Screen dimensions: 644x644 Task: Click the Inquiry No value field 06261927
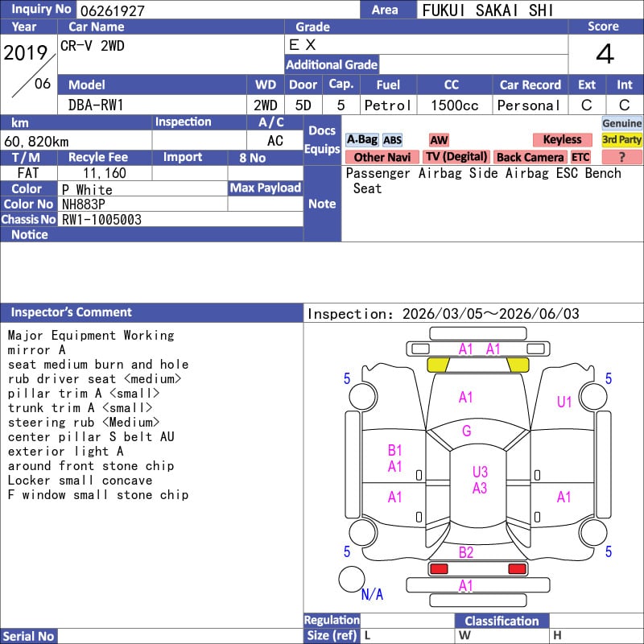coord(217,10)
